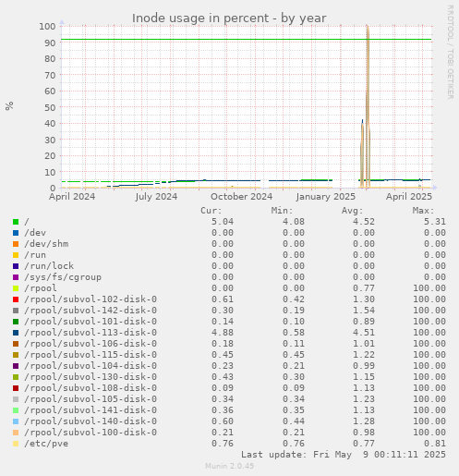This screenshot has height=476, width=459.
Task: Select the /etc/pve legend label
Action: click(46, 444)
